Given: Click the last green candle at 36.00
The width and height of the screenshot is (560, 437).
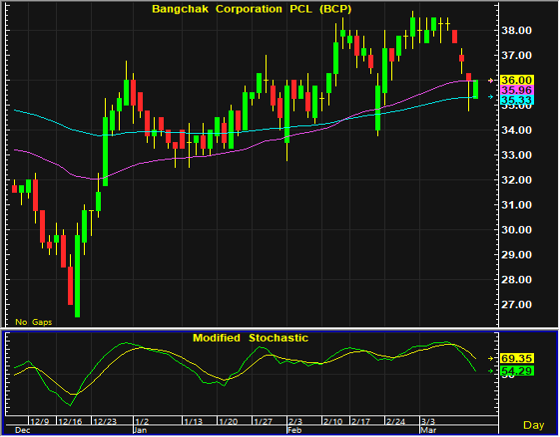Looking at the screenshot, I should click(x=476, y=89).
